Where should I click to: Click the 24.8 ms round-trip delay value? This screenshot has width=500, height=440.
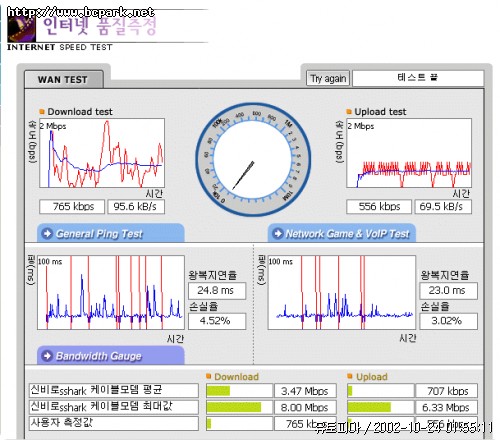click(x=217, y=291)
